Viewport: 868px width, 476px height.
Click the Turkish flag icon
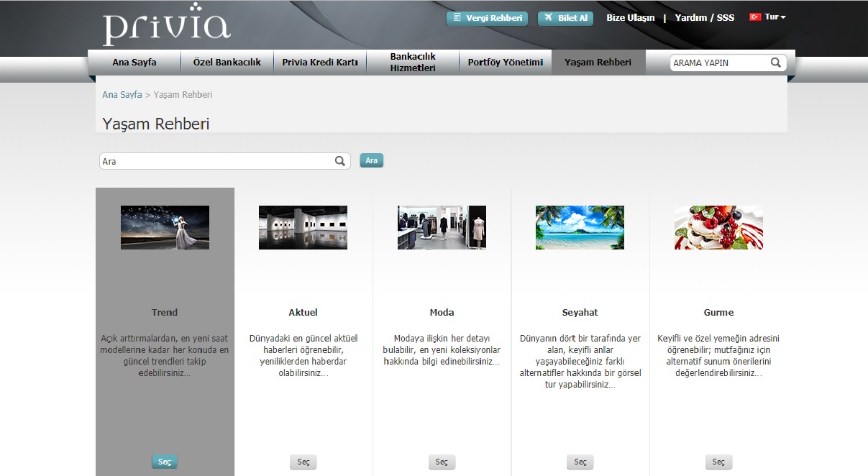[755, 17]
